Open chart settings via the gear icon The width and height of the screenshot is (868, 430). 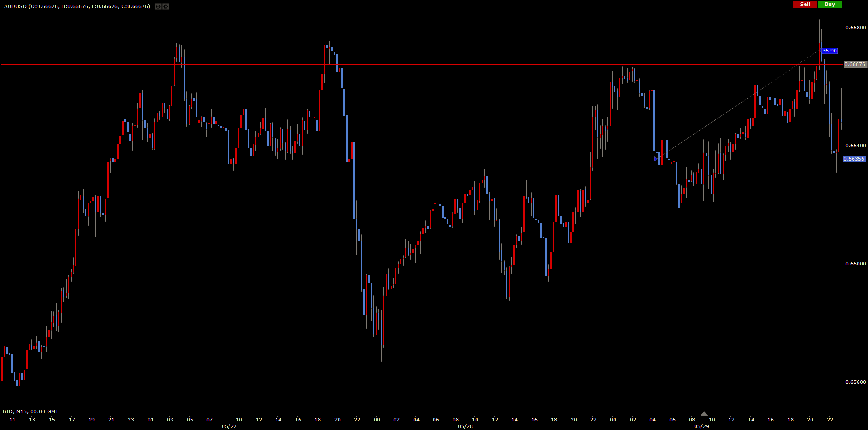coord(166,6)
